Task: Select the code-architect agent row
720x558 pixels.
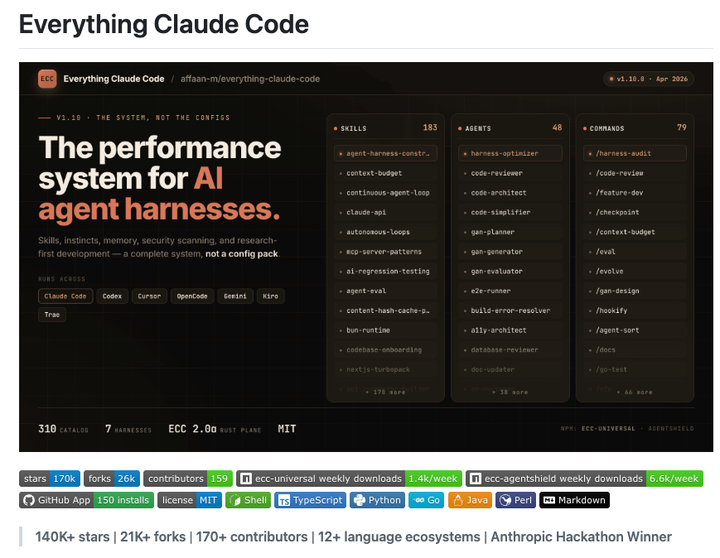Action: pos(510,193)
